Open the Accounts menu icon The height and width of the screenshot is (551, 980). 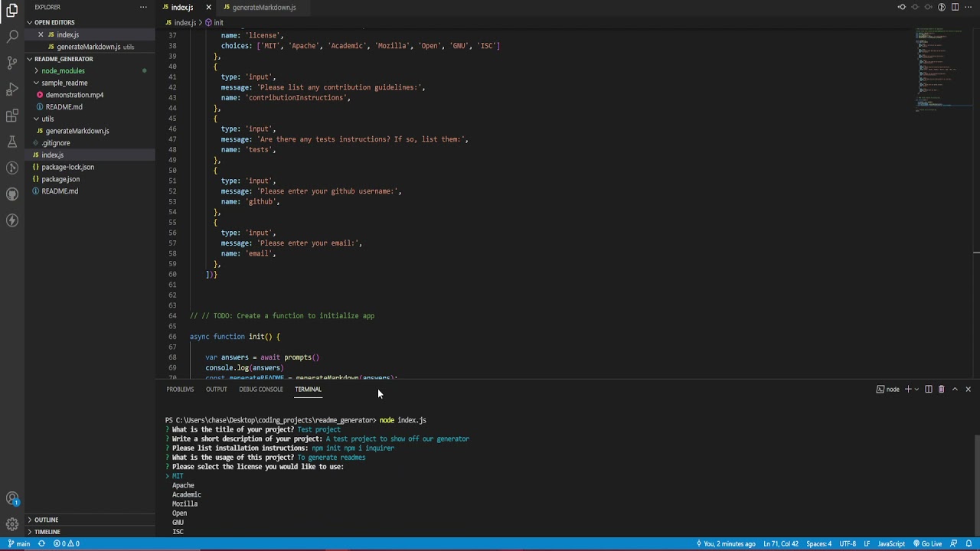point(12,499)
